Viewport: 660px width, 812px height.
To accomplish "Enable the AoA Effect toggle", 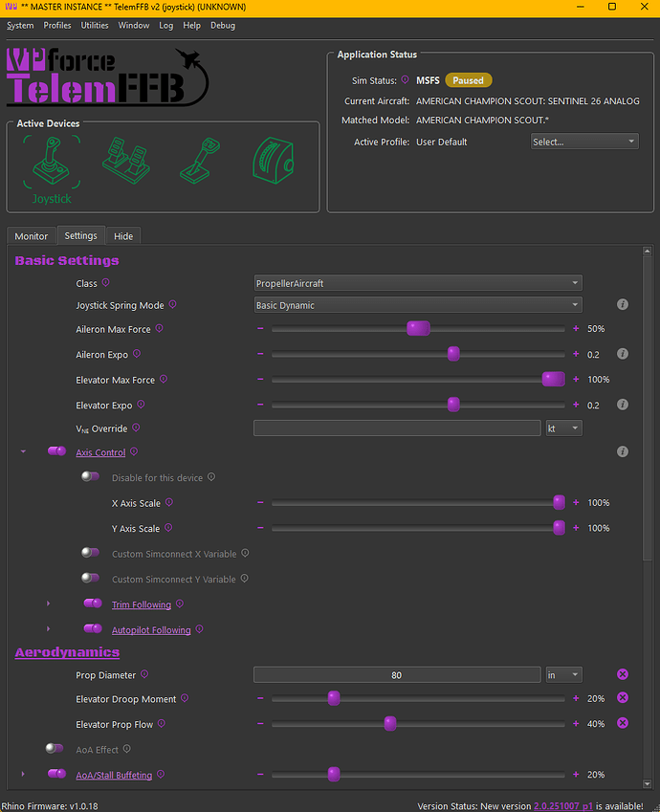I will click(x=55, y=749).
